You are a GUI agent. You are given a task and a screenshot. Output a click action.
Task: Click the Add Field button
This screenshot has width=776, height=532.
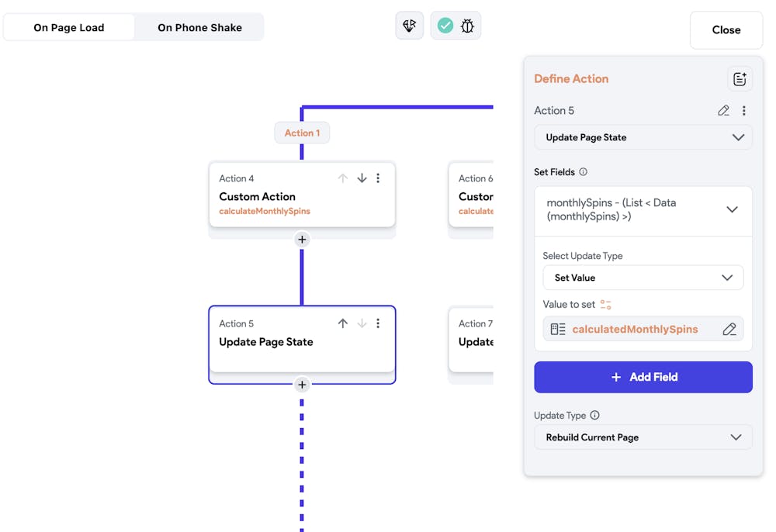point(643,377)
